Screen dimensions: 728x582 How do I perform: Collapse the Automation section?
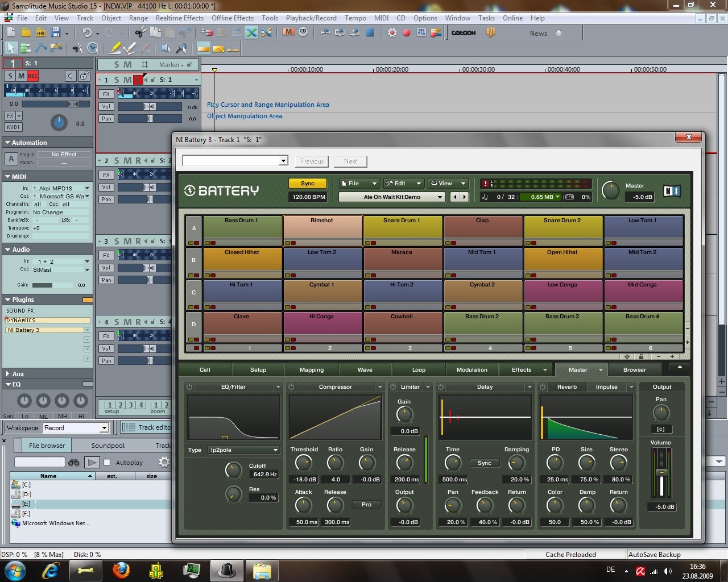coord(8,143)
